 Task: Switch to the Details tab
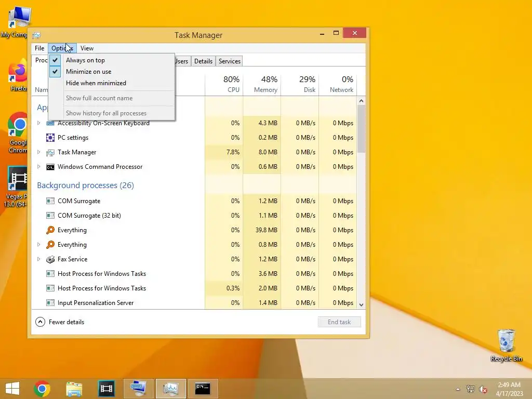click(203, 61)
